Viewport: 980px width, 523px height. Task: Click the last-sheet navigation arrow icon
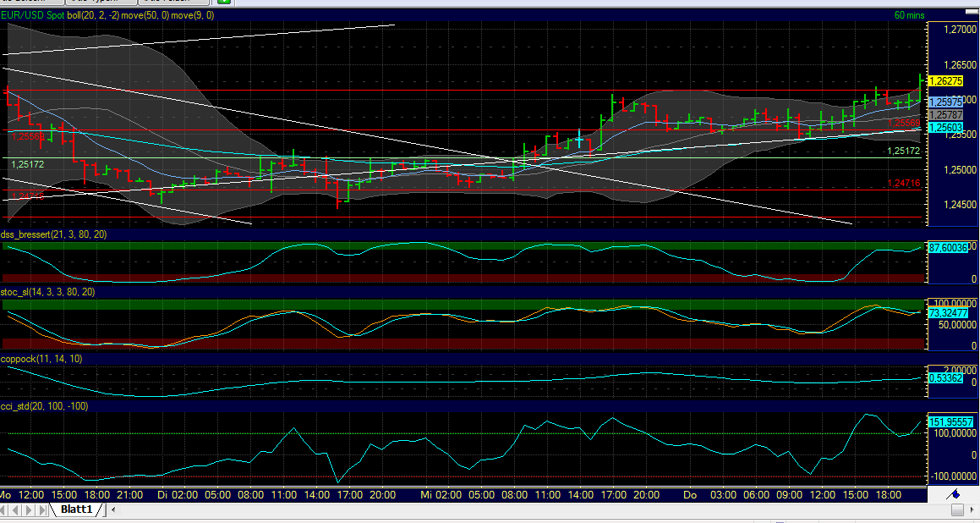pyautogui.click(x=42, y=509)
